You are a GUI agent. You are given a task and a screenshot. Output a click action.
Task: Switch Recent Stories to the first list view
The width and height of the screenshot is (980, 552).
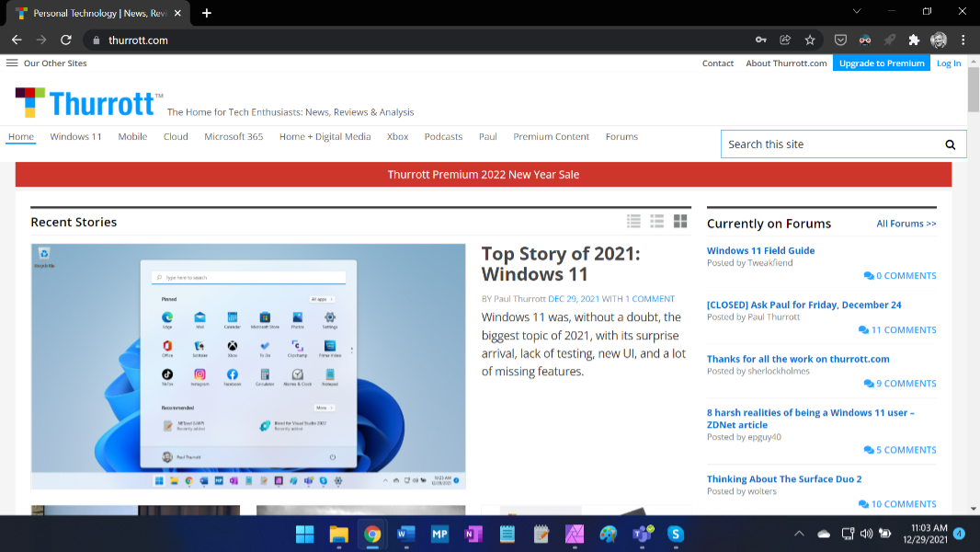(633, 221)
